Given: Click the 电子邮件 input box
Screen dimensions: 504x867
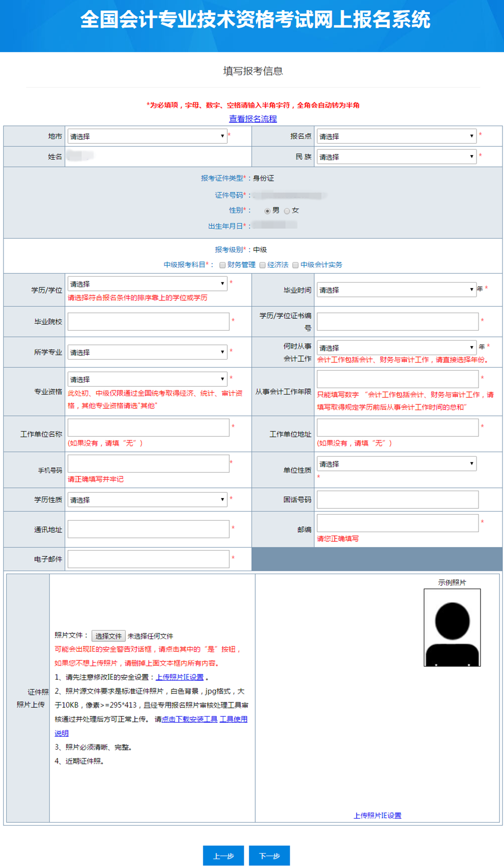Looking at the screenshot, I should click(x=148, y=559).
